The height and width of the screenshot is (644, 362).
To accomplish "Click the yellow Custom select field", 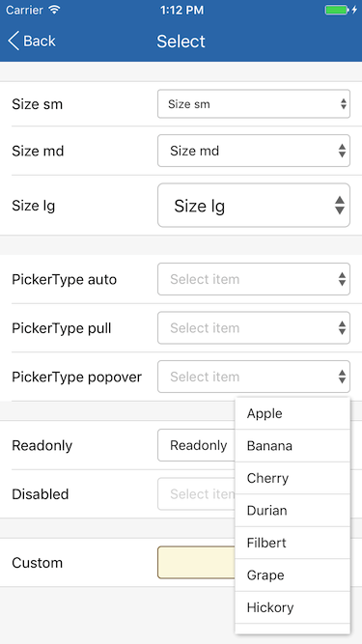I will (x=196, y=563).
